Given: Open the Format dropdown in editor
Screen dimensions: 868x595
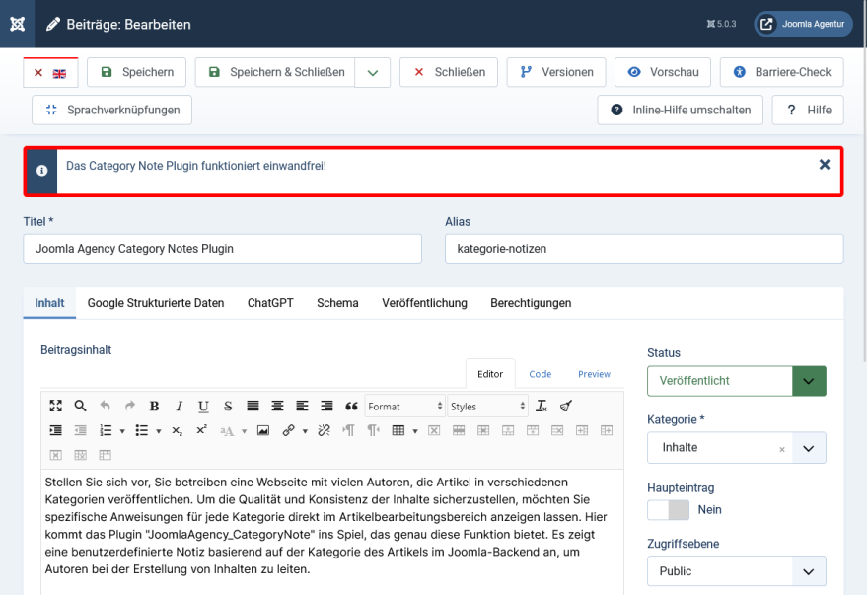Looking at the screenshot, I should (404, 406).
